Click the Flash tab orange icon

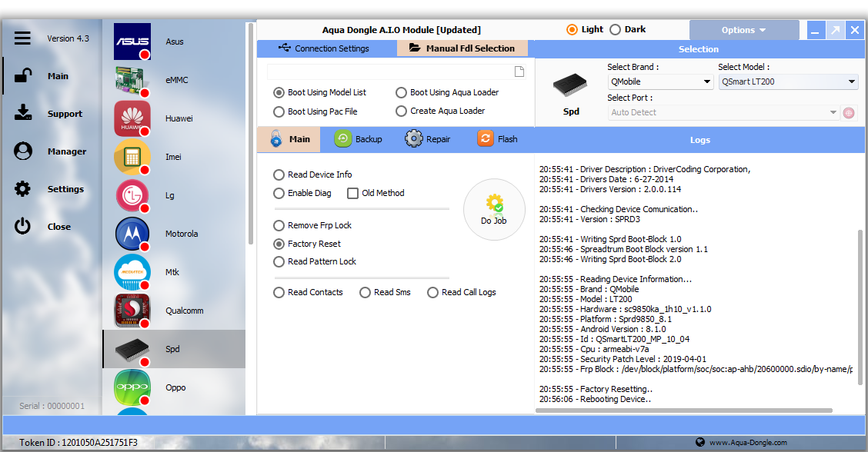pos(485,139)
